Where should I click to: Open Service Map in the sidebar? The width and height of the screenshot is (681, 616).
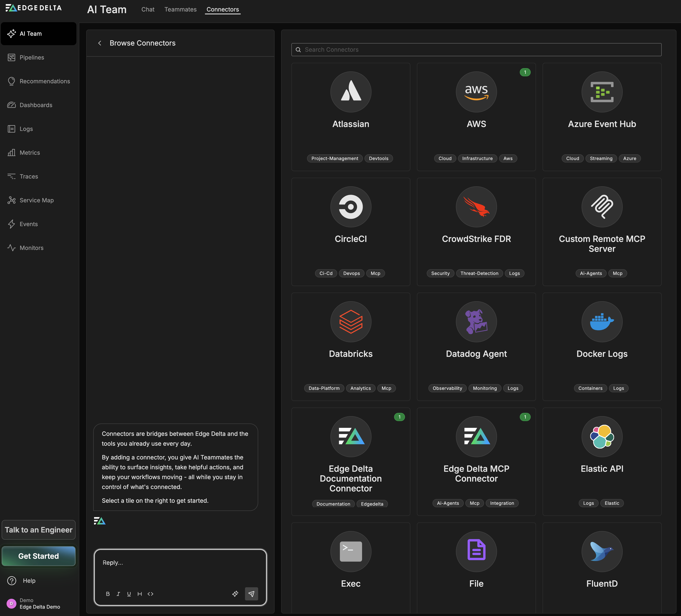click(37, 200)
